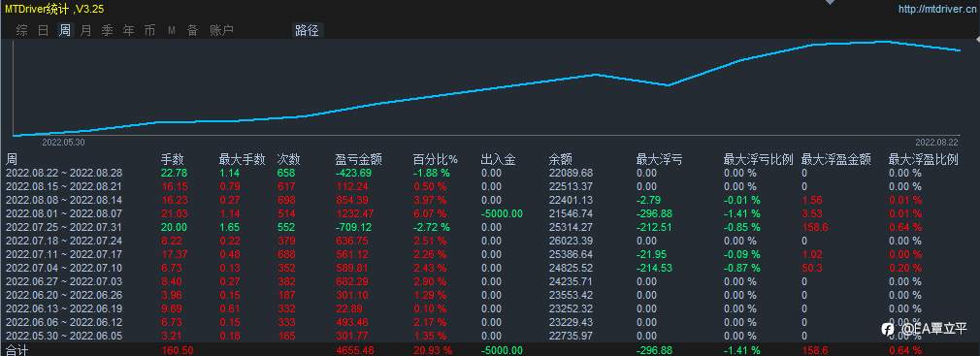Select the 周 weekly tab
This screenshot has width=980, height=356.
pos(65,31)
